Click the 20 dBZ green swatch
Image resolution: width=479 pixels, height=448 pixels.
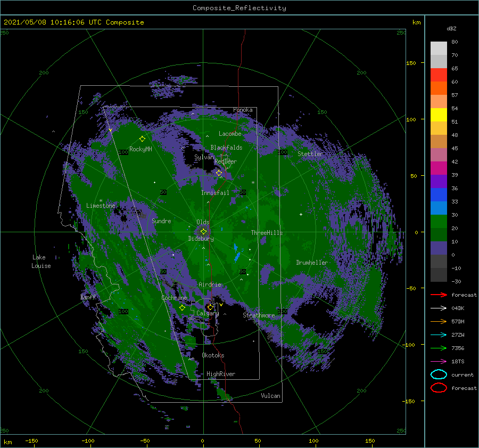pos(439,221)
